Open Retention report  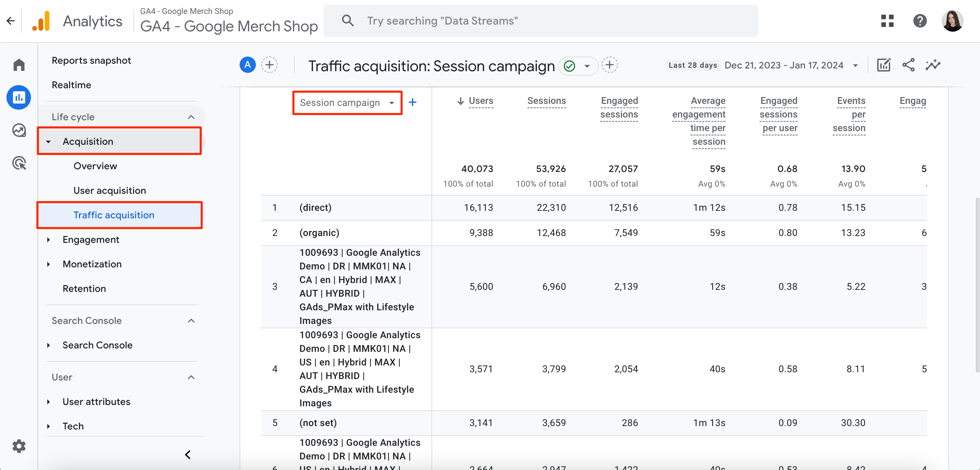pos(84,288)
